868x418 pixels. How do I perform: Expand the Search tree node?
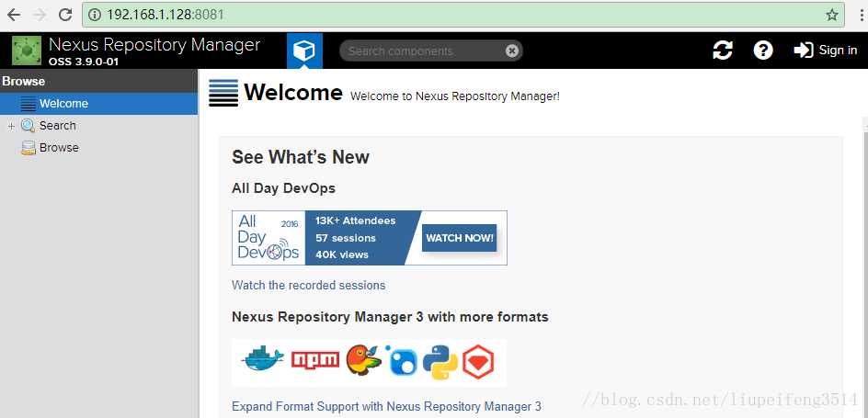point(11,127)
